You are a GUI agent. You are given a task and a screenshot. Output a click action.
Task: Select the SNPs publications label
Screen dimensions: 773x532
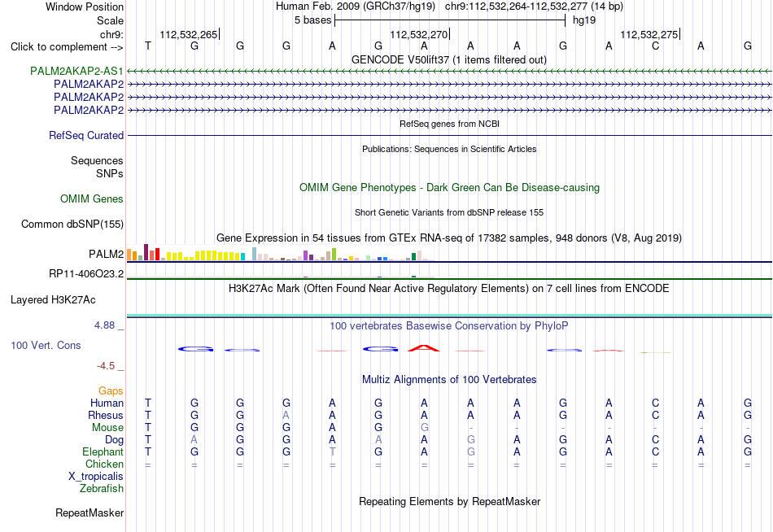click(x=110, y=173)
